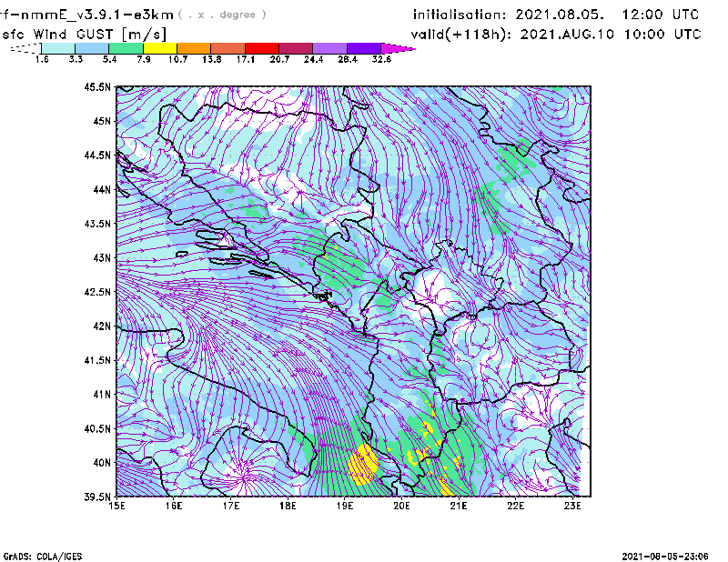
Task: Click the large yellow gust patch on map
Action: coord(362,462)
